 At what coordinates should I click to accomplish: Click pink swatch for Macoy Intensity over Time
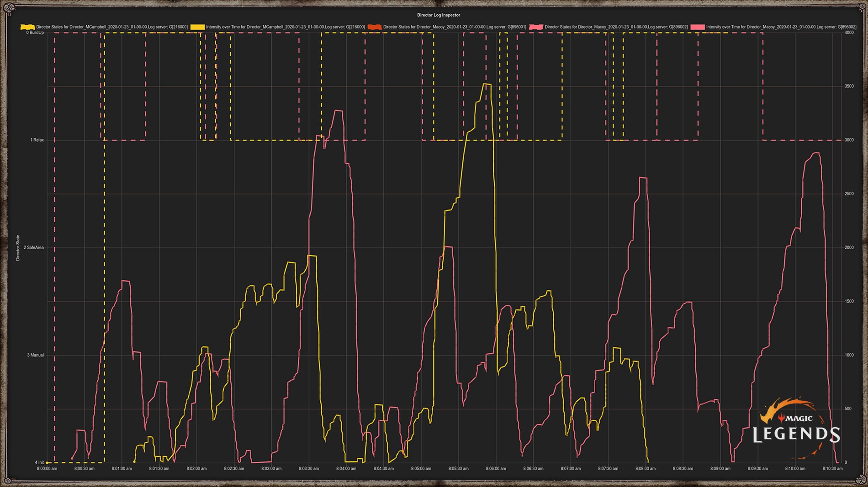pos(698,27)
